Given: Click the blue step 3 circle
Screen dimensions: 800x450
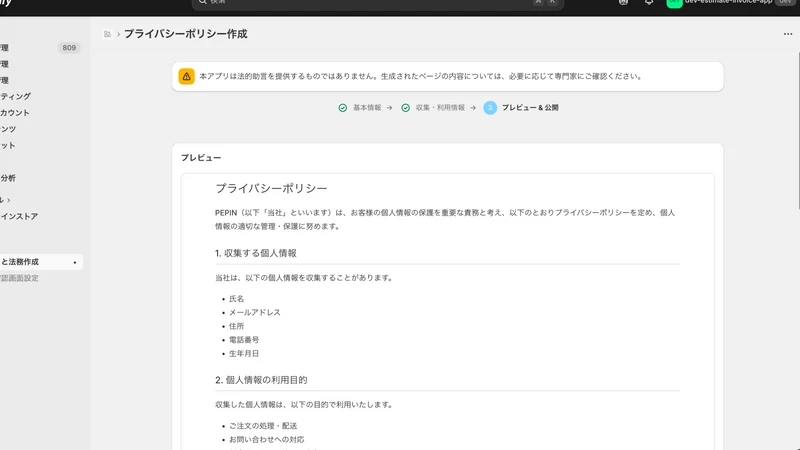Looking at the screenshot, I should 490,108.
